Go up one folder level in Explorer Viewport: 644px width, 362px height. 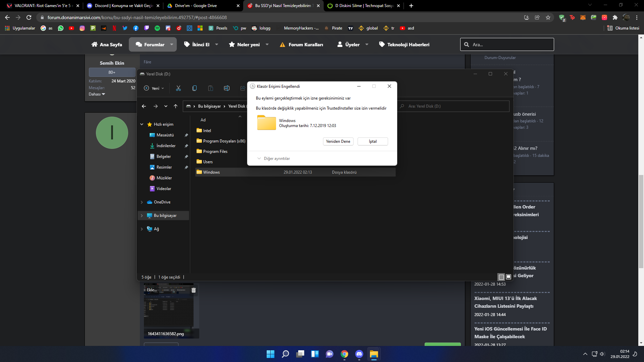(x=175, y=106)
